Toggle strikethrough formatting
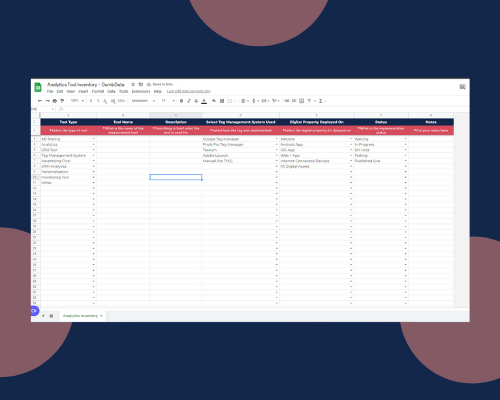The width and height of the screenshot is (500, 400). 196,101
